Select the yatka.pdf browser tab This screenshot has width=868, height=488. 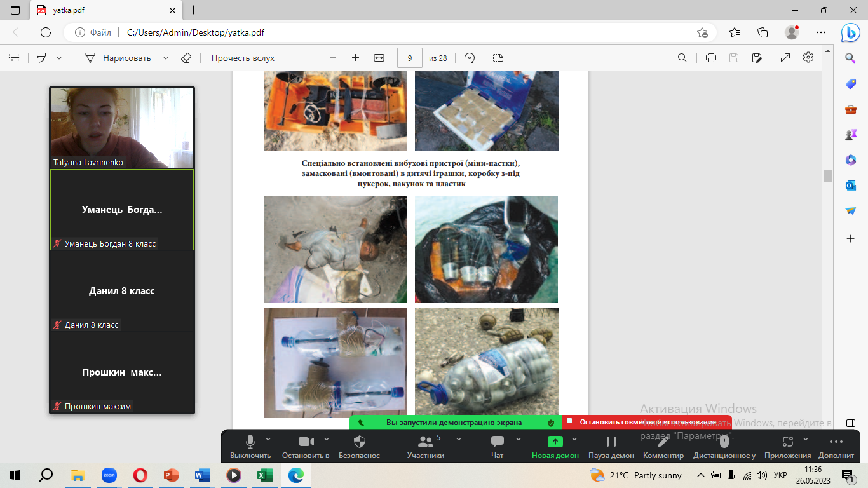pos(106,10)
